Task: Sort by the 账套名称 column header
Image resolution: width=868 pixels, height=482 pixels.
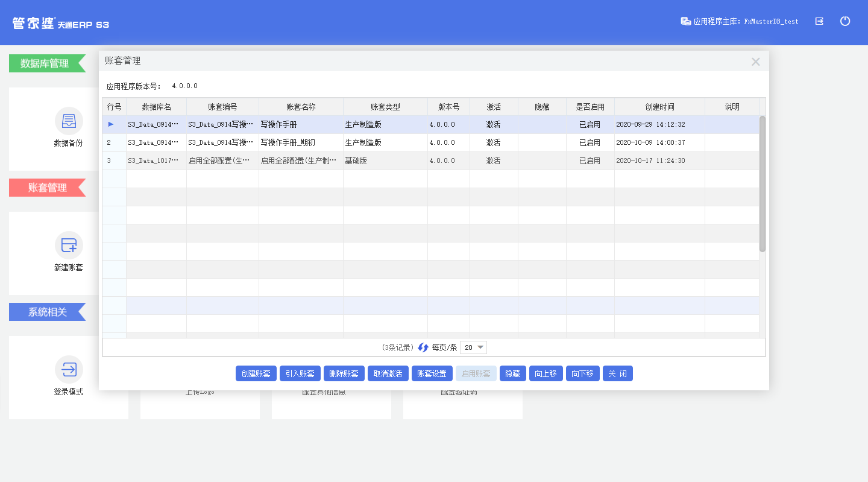Action: [301, 107]
